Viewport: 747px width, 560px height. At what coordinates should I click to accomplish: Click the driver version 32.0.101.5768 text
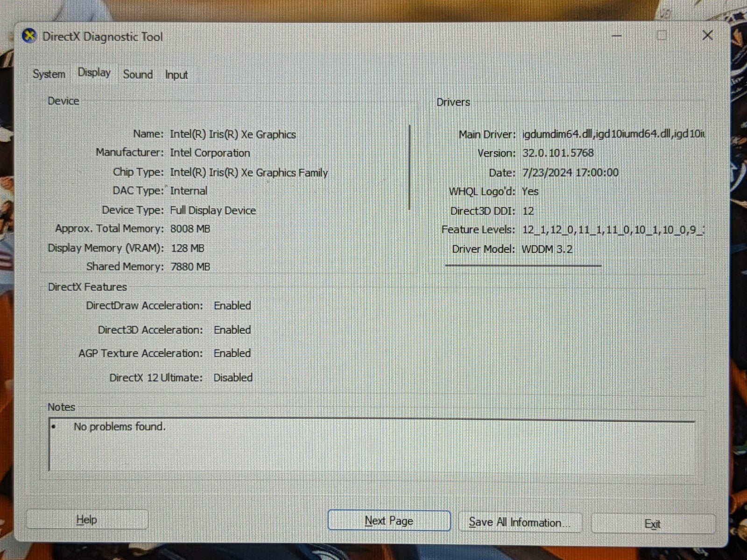[558, 153]
